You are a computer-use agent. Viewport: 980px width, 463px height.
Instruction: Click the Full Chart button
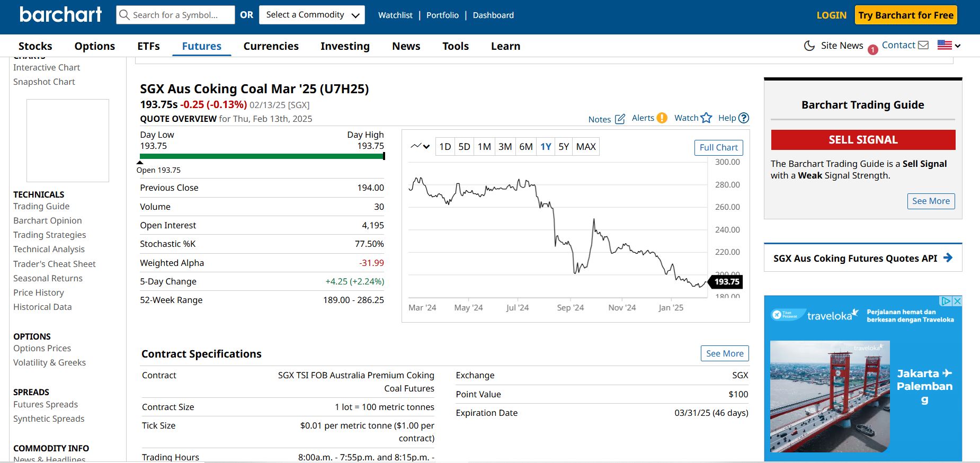point(718,148)
